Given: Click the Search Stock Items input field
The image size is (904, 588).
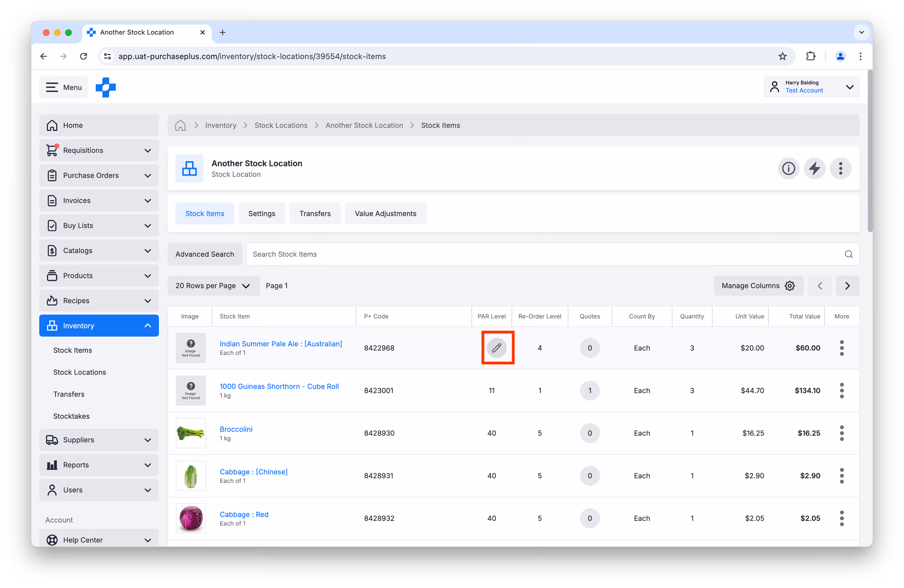Looking at the screenshot, I should tap(552, 254).
